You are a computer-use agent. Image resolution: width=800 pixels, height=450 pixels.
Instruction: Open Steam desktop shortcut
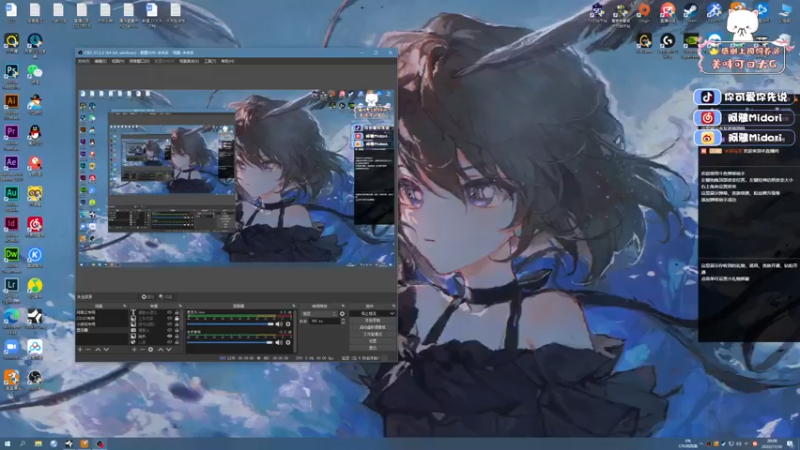690,12
